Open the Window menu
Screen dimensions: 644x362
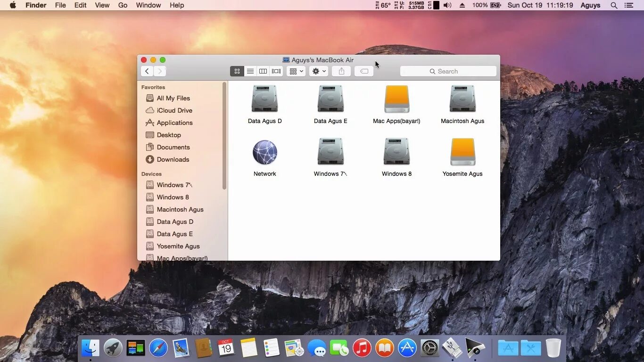click(x=149, y=5)
